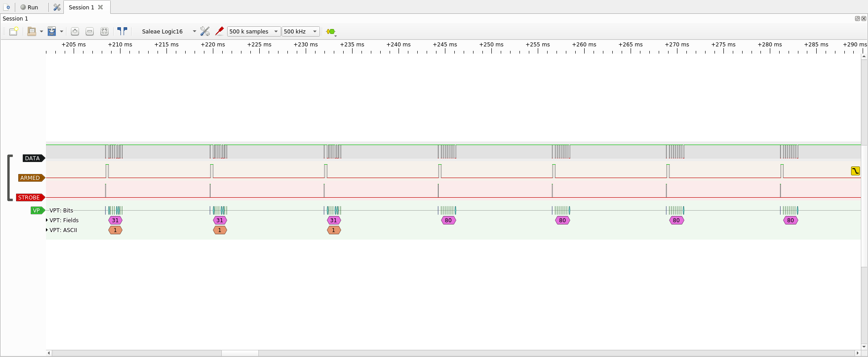Click the last '80' field annotation
The height and width of the screenshot is (357, 868).
790,220
